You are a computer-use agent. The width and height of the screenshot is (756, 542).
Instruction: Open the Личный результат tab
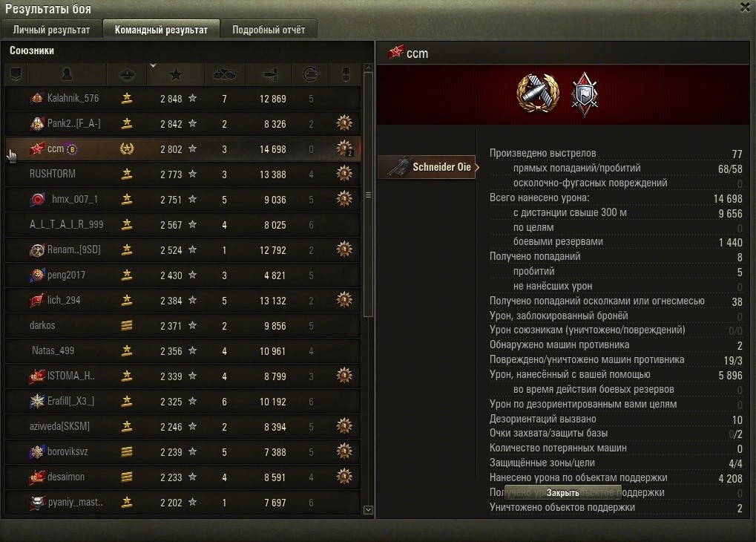pyautogui.click(x=52, y=30)
